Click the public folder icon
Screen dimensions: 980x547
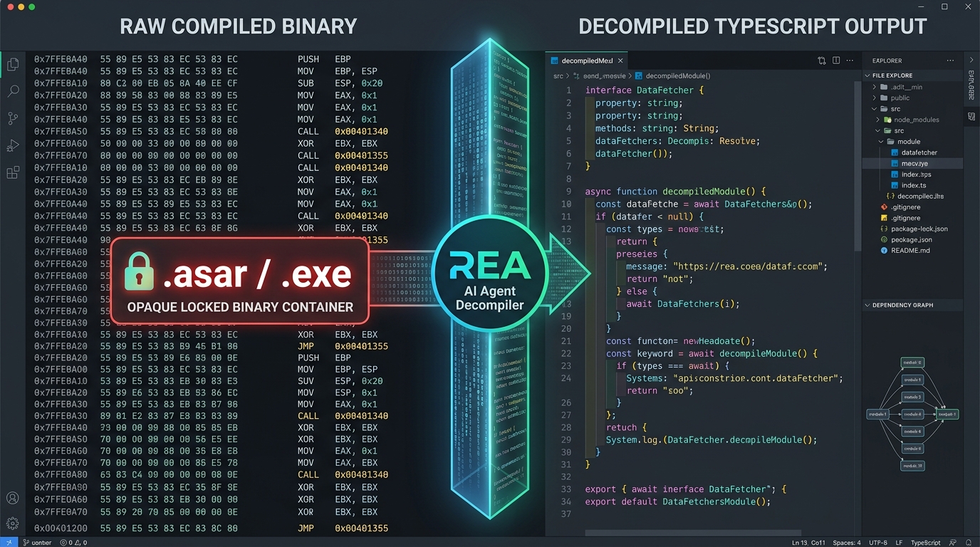884,98
